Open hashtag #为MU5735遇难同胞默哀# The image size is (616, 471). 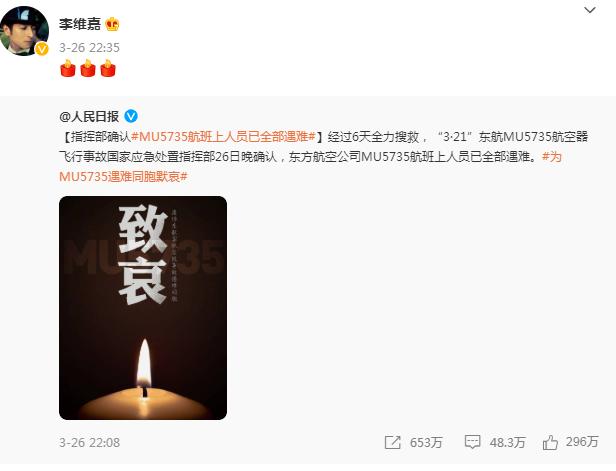(x=310, y=167)
